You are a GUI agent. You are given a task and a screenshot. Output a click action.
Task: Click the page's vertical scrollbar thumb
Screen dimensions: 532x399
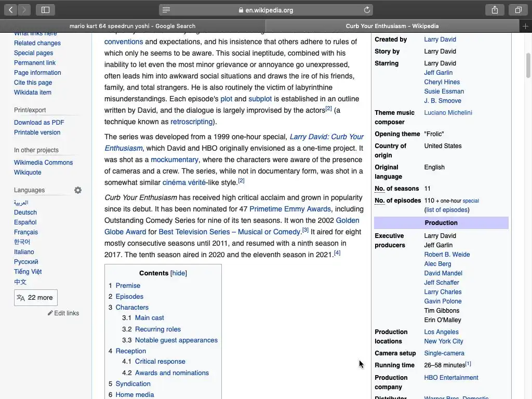[x=528, y=65]
